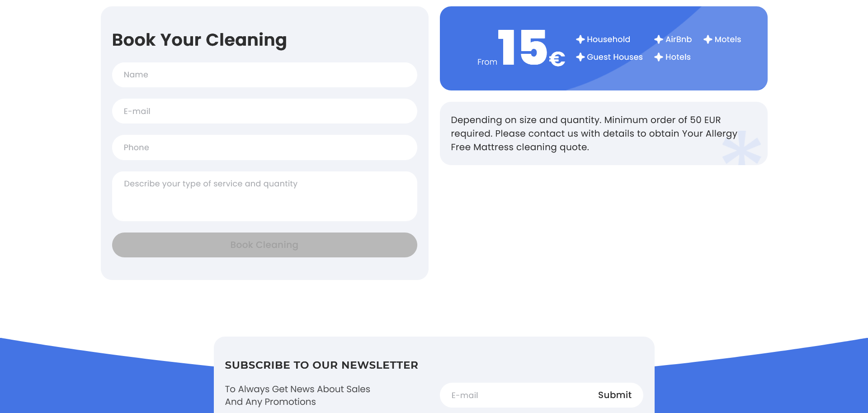868x413 pixels.
Task: Click the star icon beside Household
Action: (x=580, y=40)
